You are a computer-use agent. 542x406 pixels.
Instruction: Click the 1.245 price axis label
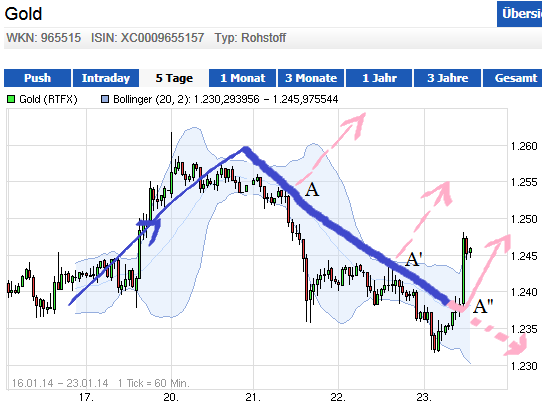point(524,256)
